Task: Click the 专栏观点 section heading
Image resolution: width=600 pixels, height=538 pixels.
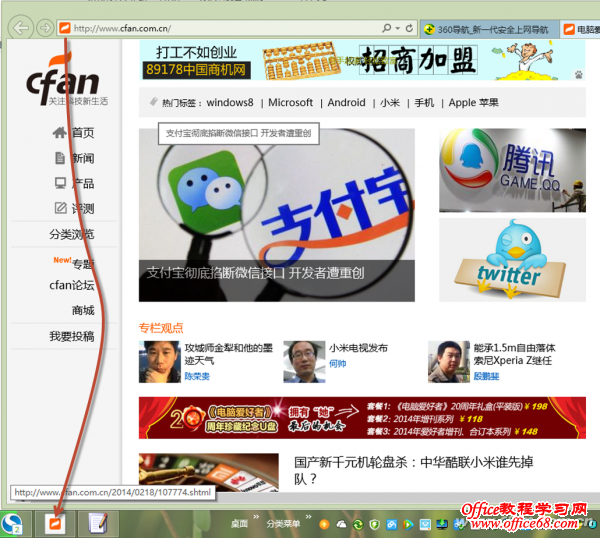Action: pos(161,328)
